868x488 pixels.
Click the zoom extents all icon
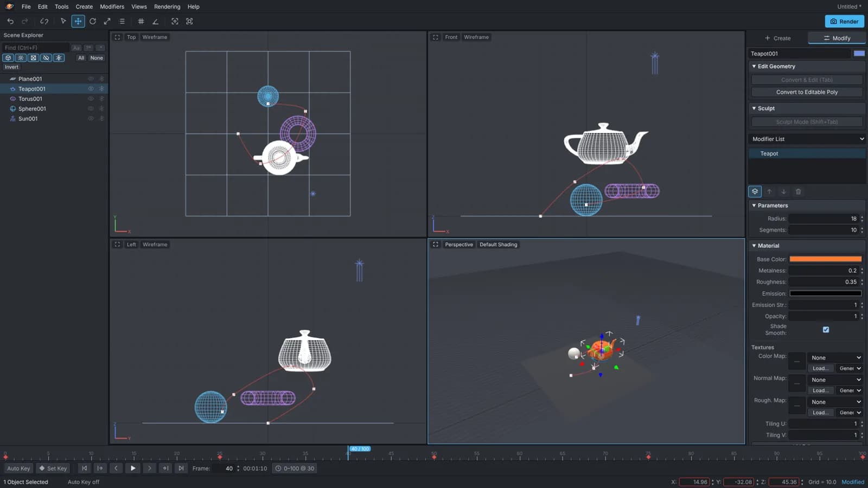[x=189, y=21]
